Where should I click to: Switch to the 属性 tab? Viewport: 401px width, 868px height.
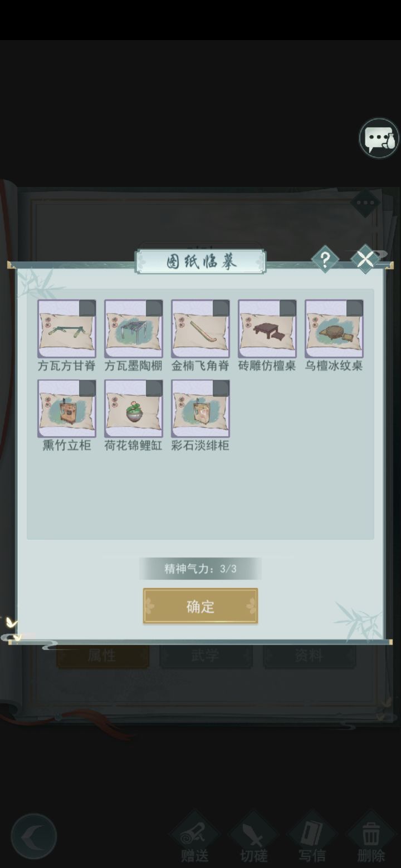(102, 656)
